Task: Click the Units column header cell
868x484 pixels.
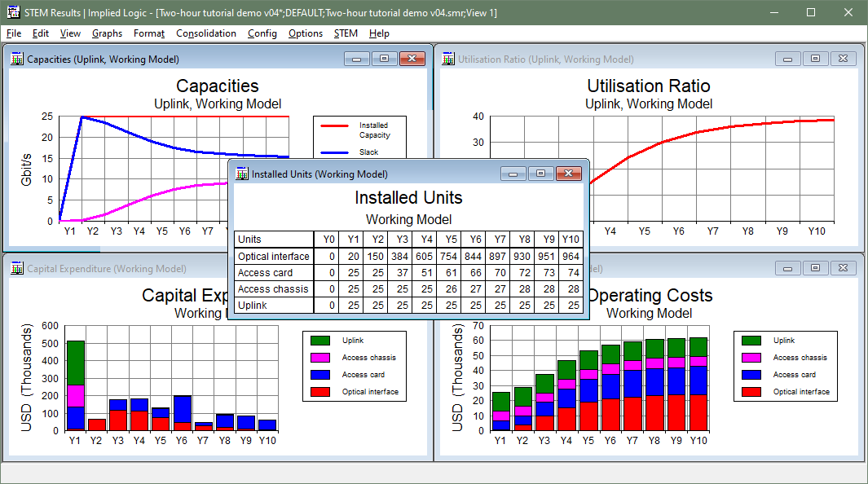Action: tap(274, 240)
